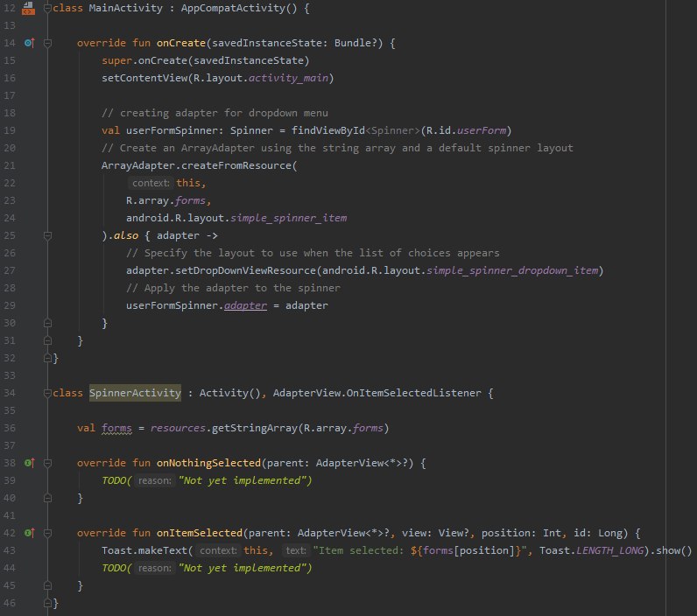Click setDropDownViewResource on line 27

(x=245, y=270)
